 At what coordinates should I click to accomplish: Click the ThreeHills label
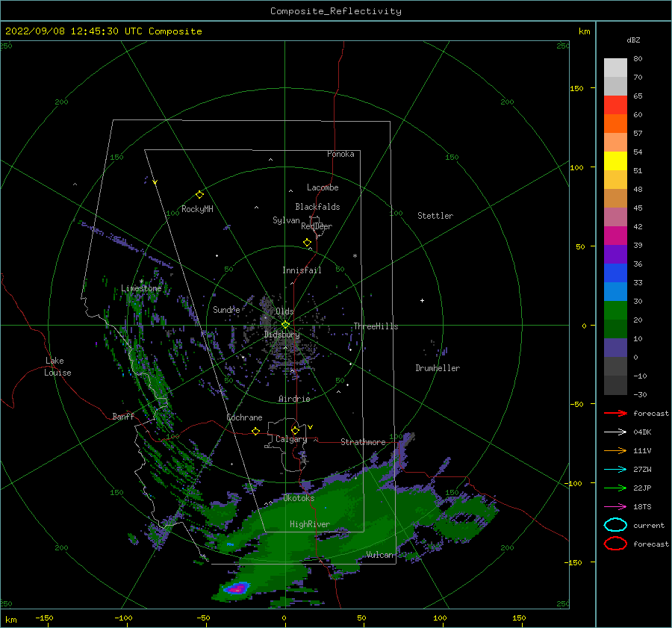(376, 326)
